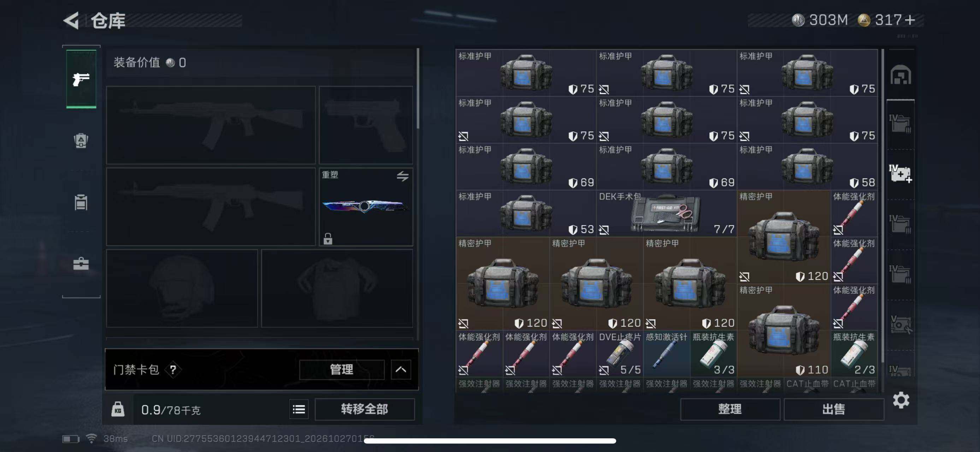Open the safe box icon atop right sidebar
980x452 pixels.
click(901, 75)
